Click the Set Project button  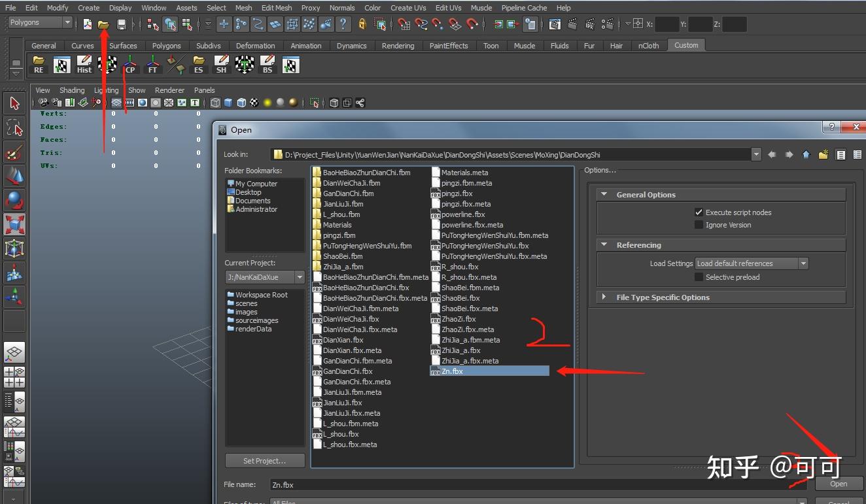(x=264, y=461)
